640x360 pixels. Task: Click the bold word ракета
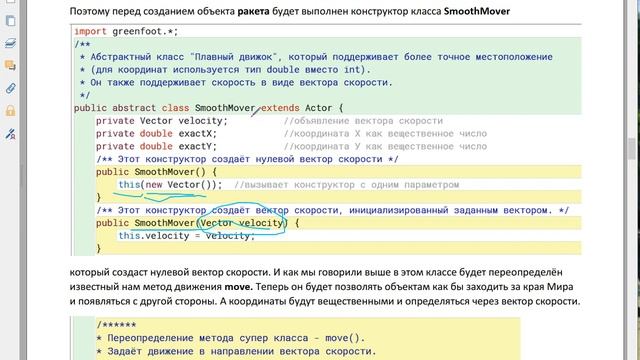coord(253,11)
